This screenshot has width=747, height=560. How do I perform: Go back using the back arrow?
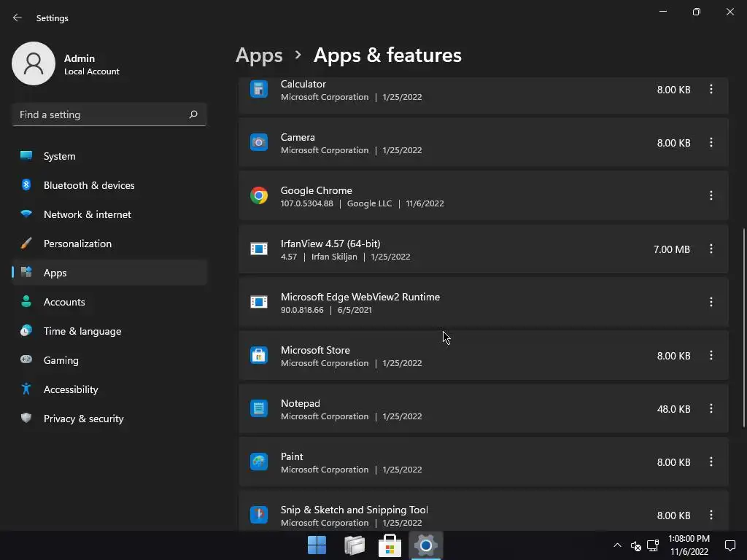[x=18, y=17]
